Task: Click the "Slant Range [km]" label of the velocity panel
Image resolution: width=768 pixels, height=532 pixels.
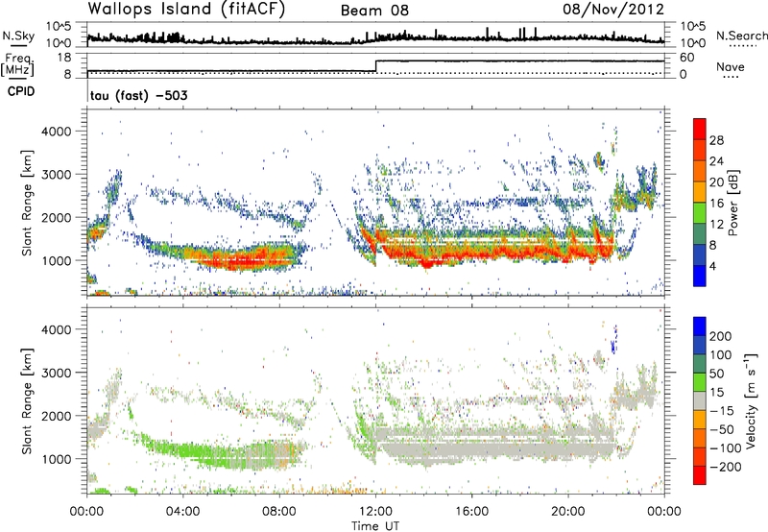Action: click(27, 400)
